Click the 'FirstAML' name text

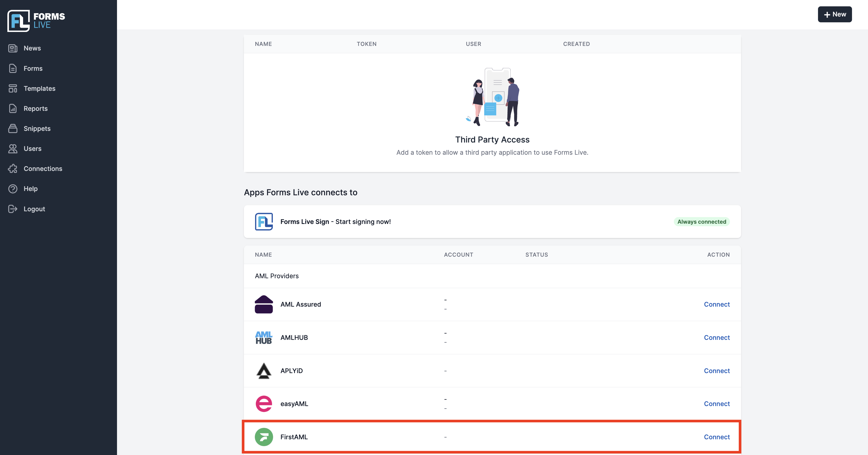294,437
